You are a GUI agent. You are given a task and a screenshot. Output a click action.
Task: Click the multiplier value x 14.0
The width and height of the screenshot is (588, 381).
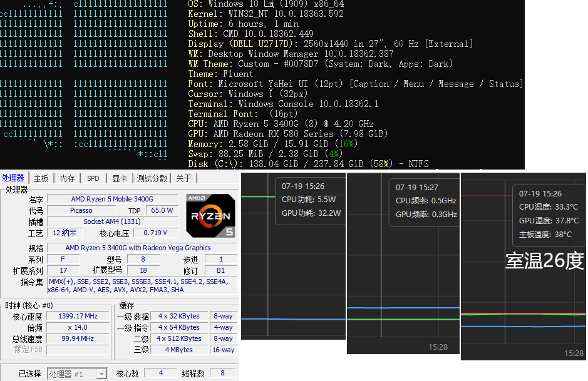coord(78,327)
